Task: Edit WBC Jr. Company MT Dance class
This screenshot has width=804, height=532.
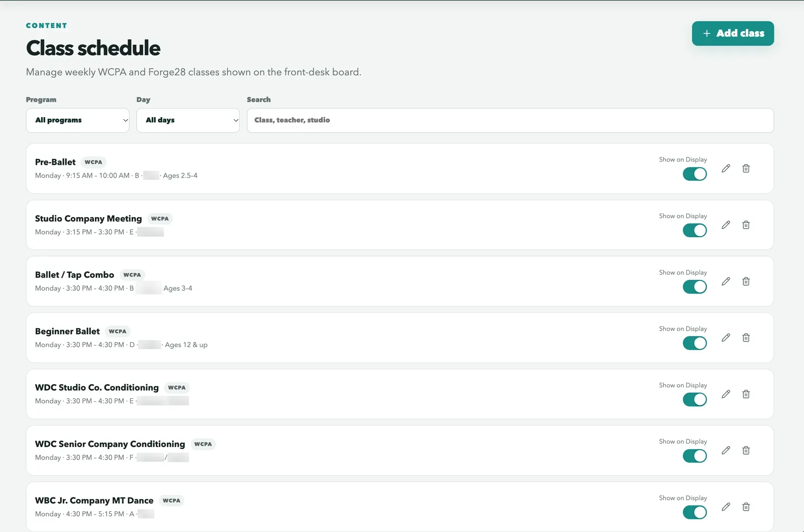Action: click(x=726, y=507)
